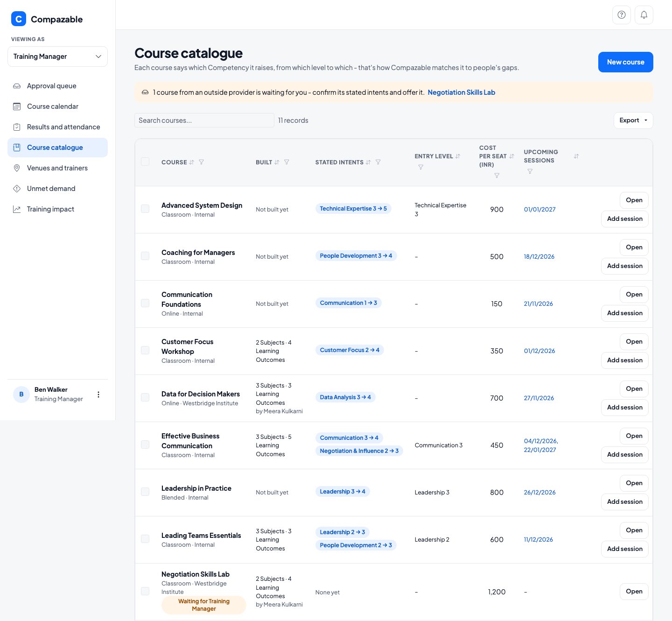
Task: Open the Leading Teams Essentials course
Action: click(x=634, y=530)
